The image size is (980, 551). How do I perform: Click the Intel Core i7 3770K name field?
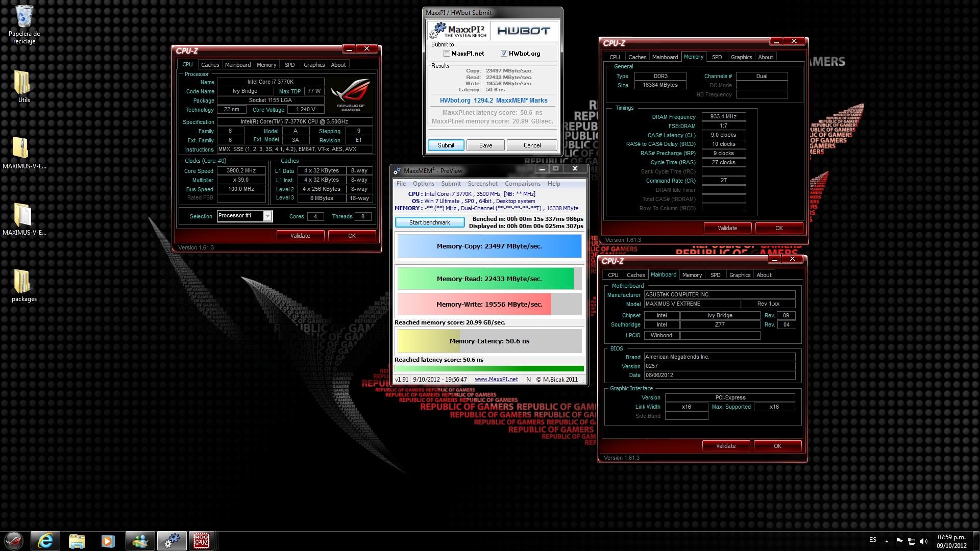point(271,82)
